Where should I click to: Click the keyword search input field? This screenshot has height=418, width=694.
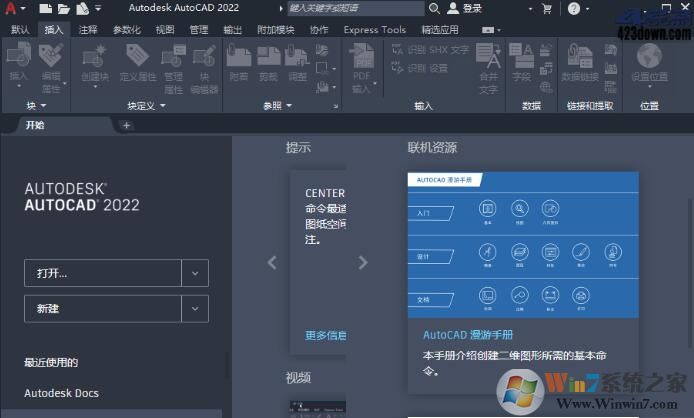pyautogui.click(x=356, y=8)
